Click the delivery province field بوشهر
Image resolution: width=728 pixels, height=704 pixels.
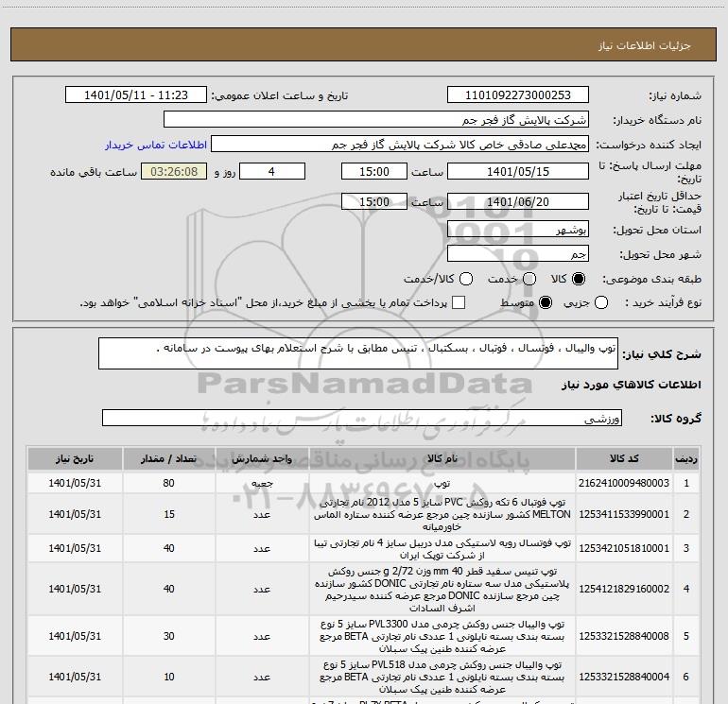[x=518, y=230]
